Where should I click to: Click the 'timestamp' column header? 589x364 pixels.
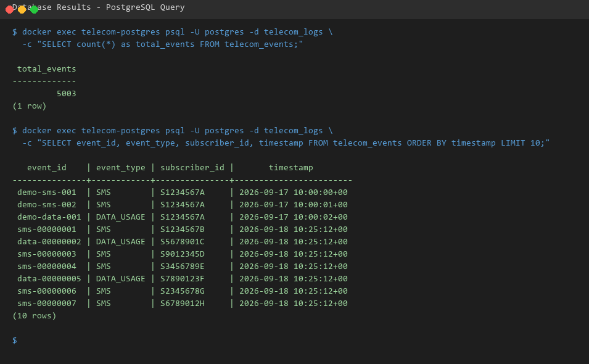pos(290,168)
